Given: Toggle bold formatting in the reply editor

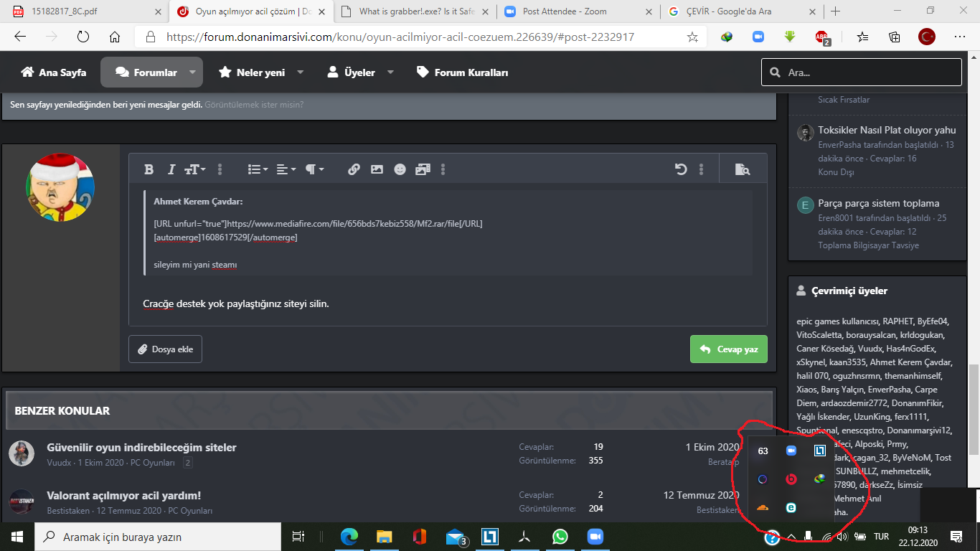Looking at the screenshot, I should pos(149,169).
